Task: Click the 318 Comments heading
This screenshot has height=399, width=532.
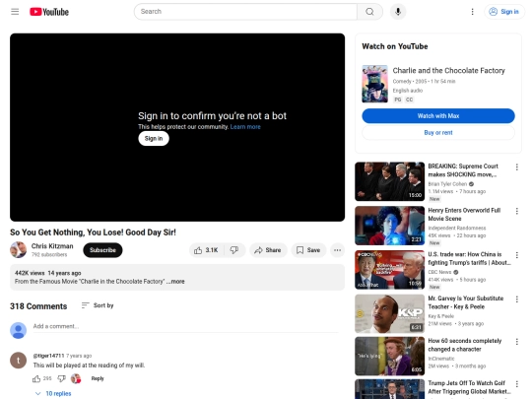Action: pos(38,306)
